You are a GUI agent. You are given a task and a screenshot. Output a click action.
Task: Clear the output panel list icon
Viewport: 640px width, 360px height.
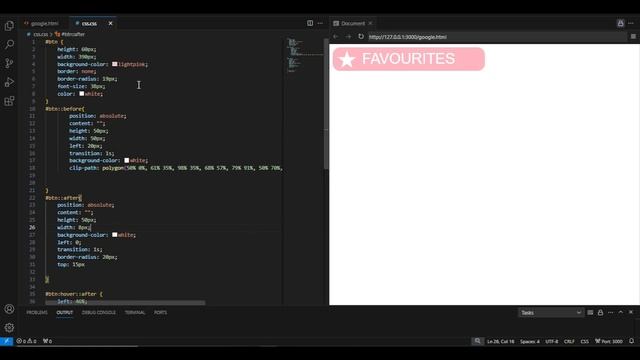tap(590, 313)
